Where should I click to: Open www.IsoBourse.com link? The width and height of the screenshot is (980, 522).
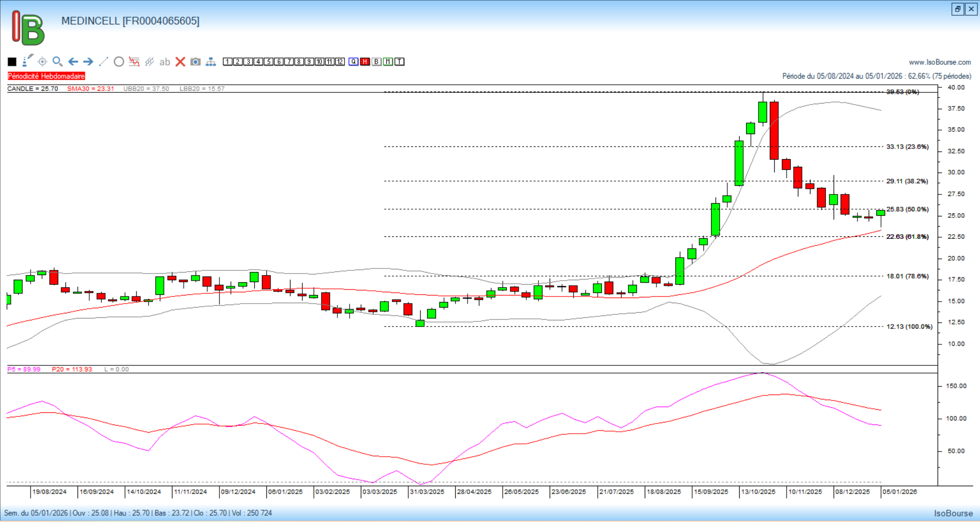pyautogui.click(x=940, y=62)
